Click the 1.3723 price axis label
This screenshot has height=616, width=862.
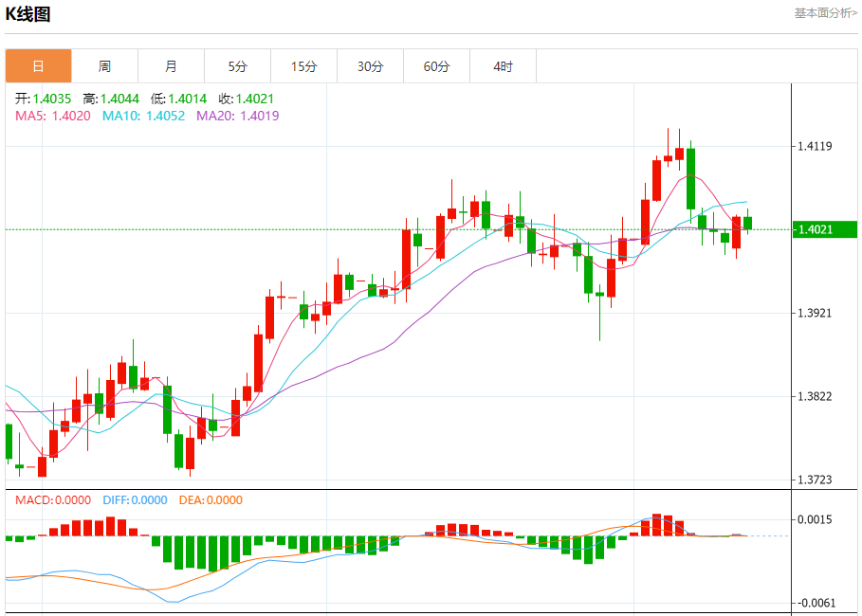coord(815,480)
